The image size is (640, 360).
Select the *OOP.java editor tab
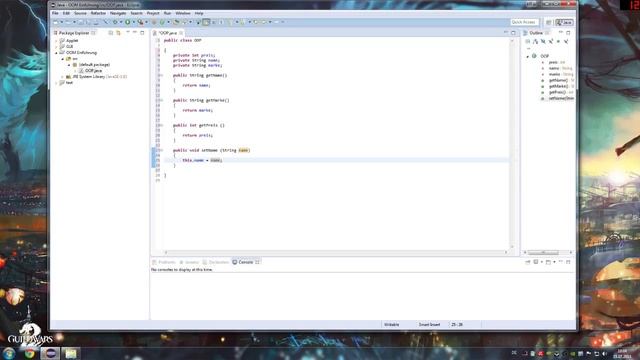tap(167, 33)
